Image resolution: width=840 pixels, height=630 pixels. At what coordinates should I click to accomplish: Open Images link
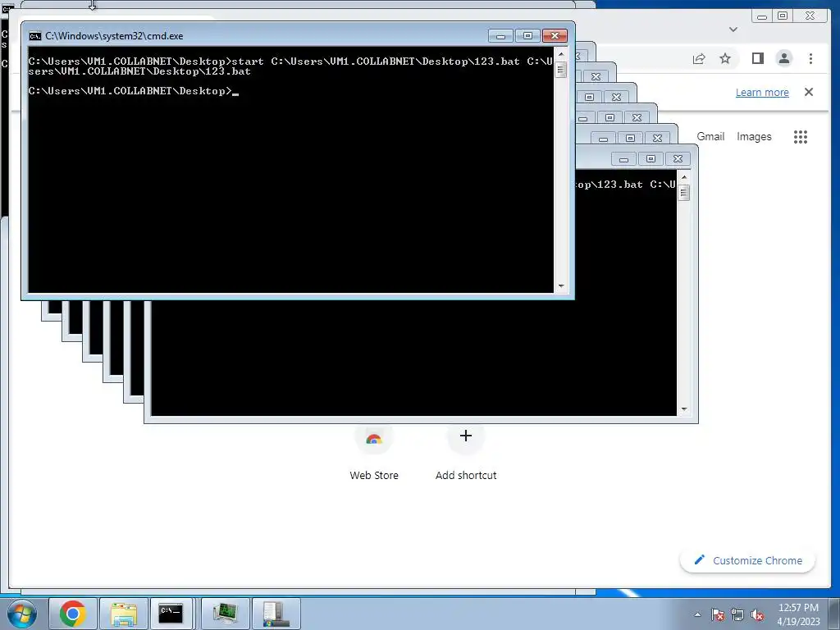(x=754, y=137)
